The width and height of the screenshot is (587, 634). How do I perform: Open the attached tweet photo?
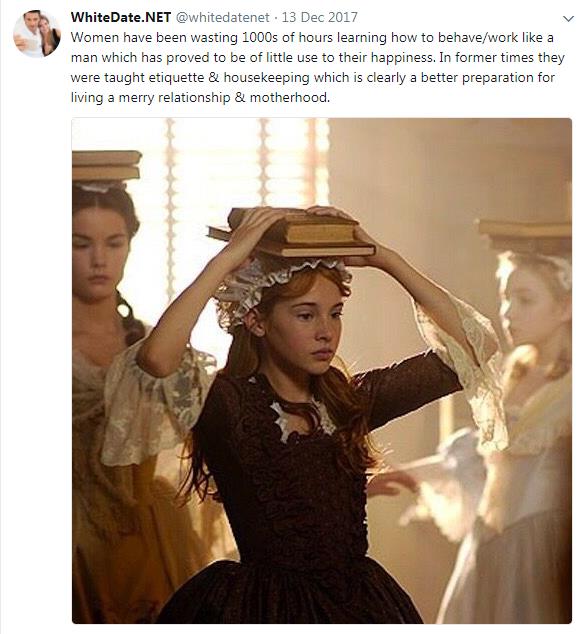tap(322, 371)
